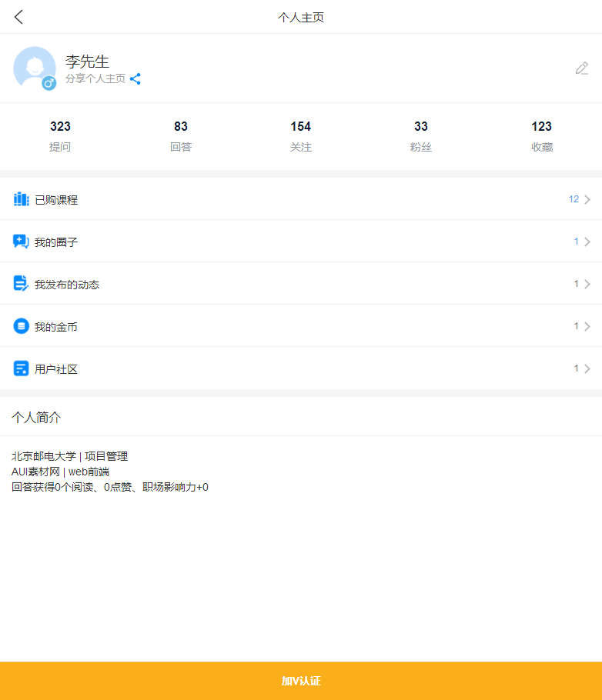Click the 我的金币 coin icon
The width and height of the screenshot is (602, 700).
[21, 326]
